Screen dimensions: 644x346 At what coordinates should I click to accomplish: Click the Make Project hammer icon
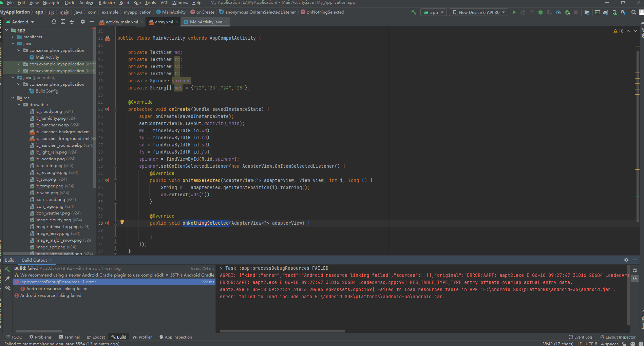(x=414, y=12)
